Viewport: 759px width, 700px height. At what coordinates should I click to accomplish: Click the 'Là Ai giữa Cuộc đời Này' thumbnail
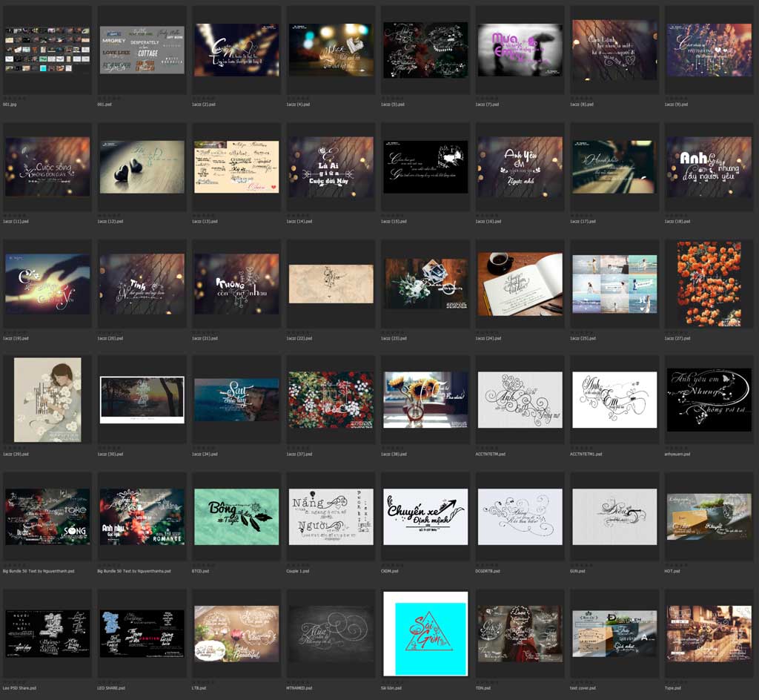(331, 167)
